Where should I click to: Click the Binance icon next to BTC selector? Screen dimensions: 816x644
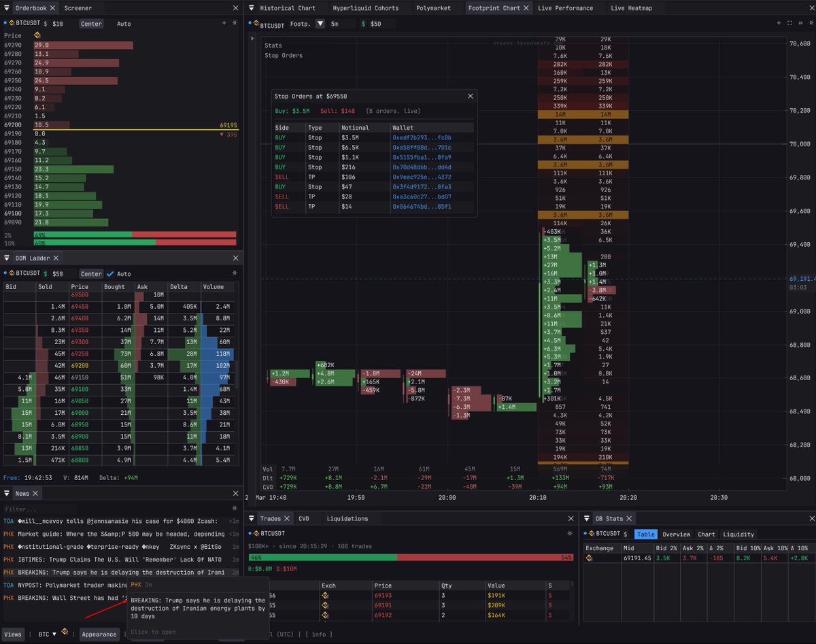[x=66, y=632]
